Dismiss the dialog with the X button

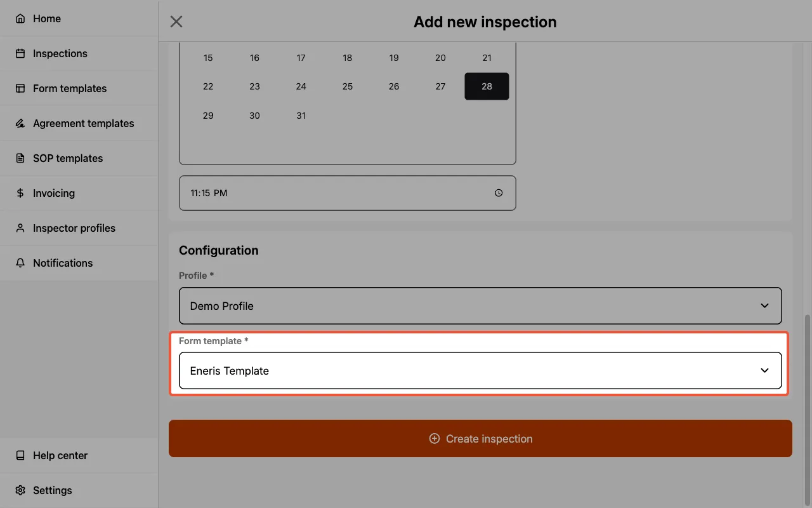pos(176,21)
